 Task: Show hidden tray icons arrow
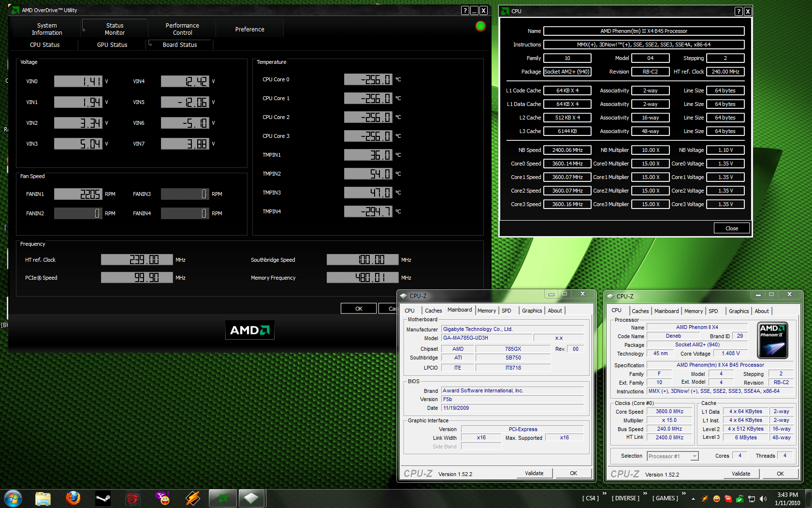693,498
